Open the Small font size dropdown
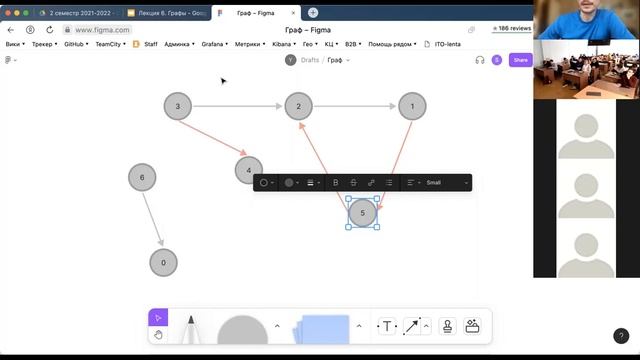Viewport: 640px width, 360px height. coord(447,182)
